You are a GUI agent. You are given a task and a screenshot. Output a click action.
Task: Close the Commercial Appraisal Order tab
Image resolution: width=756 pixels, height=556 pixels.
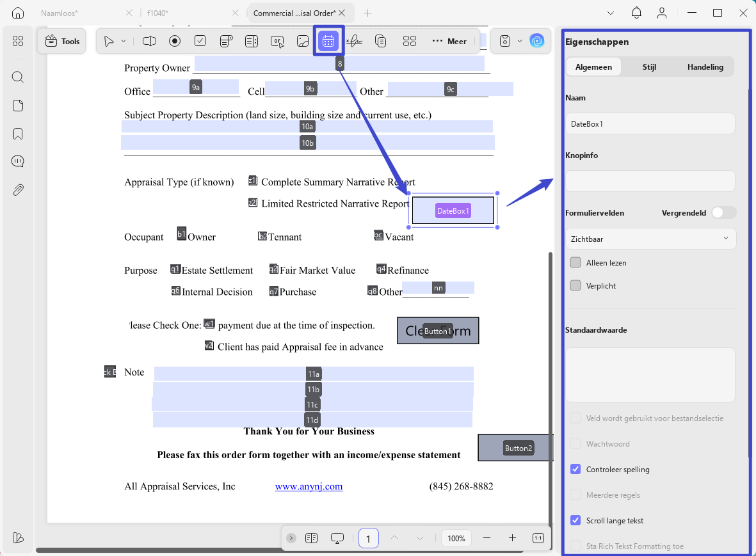[342, 13]
